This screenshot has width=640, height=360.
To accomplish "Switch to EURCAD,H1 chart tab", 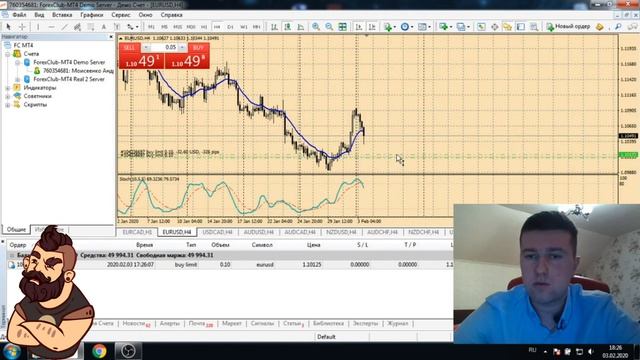I will [137, 232].
